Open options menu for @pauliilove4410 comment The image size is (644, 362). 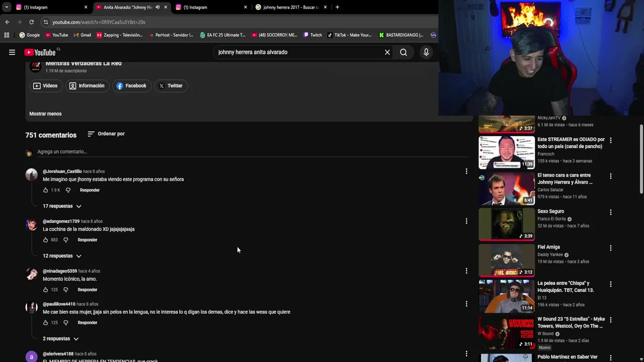click(466, 304)
